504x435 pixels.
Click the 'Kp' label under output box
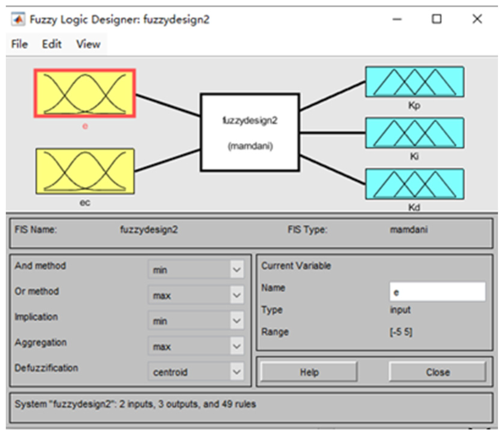click(x=414, y=106)
